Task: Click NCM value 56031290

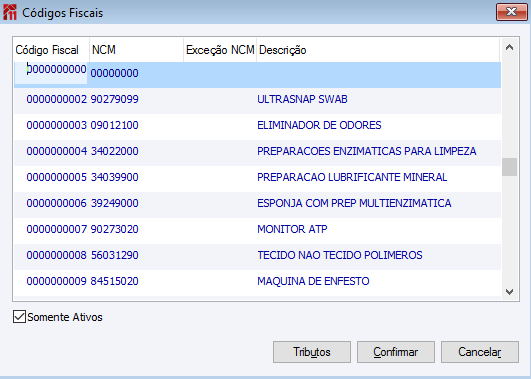Action: (x=114, y=255)
